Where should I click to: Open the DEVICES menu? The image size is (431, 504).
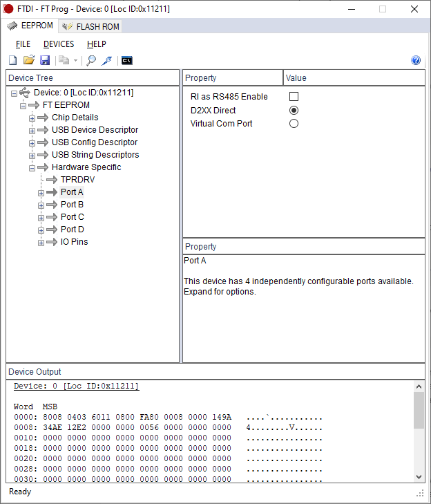click(x=59, y=44)
